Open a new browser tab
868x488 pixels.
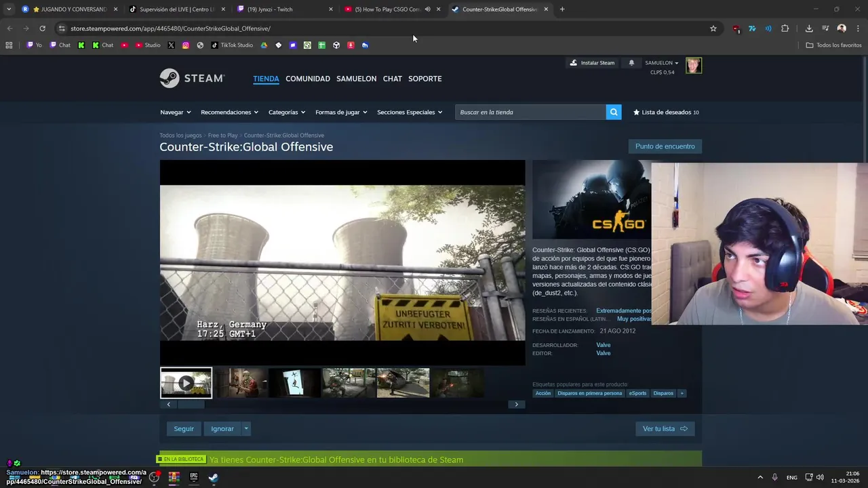(562, 9)
